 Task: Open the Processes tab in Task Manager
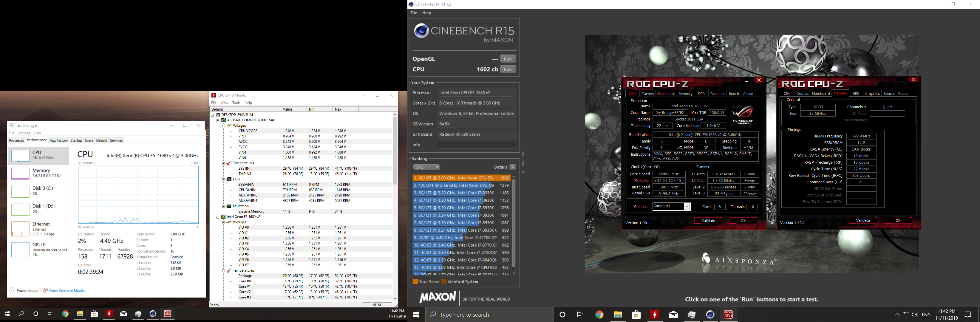(x=16, y=141)
